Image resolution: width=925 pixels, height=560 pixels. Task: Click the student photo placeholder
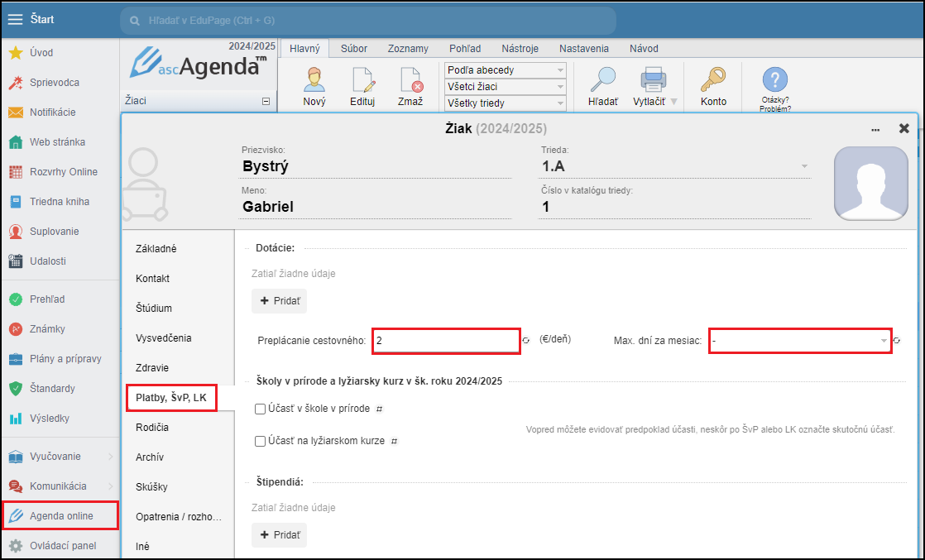coord(870,184)
